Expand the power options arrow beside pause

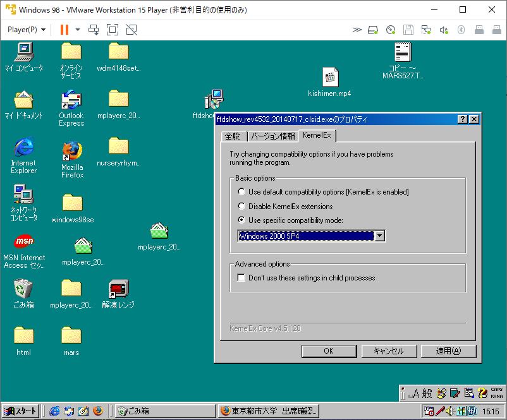tap(78, 30)
